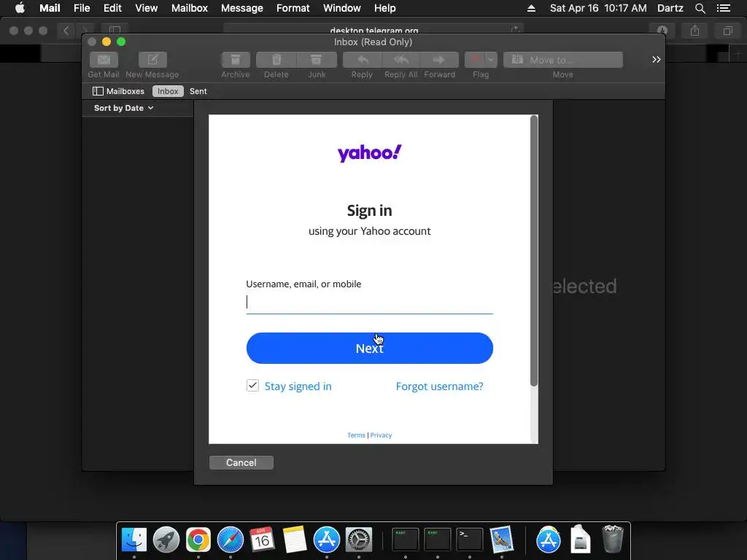This screenshot has width=747, height=560.
Task: Open Spotlight search magnifier icon
Action: 700,8
